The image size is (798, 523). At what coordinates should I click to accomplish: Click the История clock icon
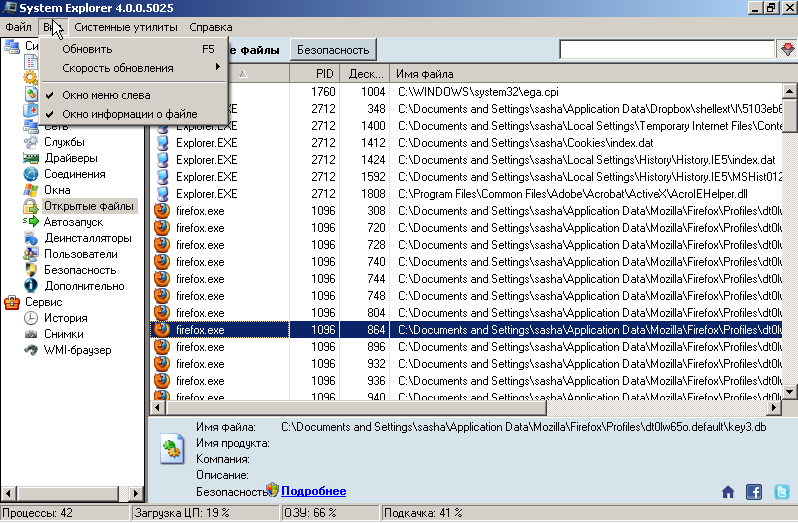point(31,318)
